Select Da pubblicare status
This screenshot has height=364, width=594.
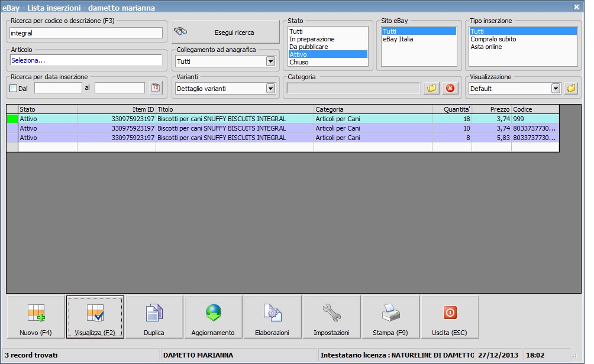point(328,47)
